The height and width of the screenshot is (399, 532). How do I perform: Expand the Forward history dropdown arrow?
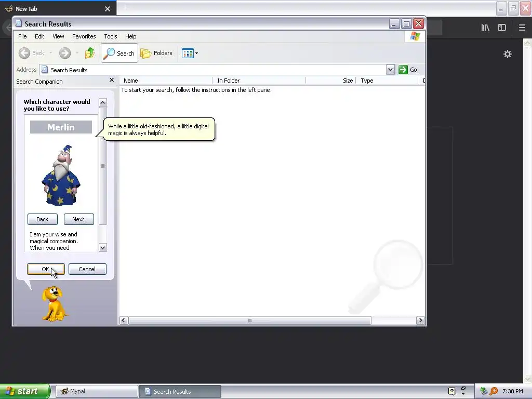pos(77,53)
